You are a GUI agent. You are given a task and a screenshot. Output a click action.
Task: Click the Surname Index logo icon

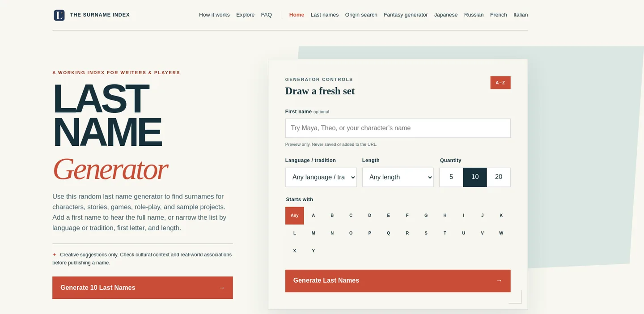pyautogui.click(x=59, y=15)
